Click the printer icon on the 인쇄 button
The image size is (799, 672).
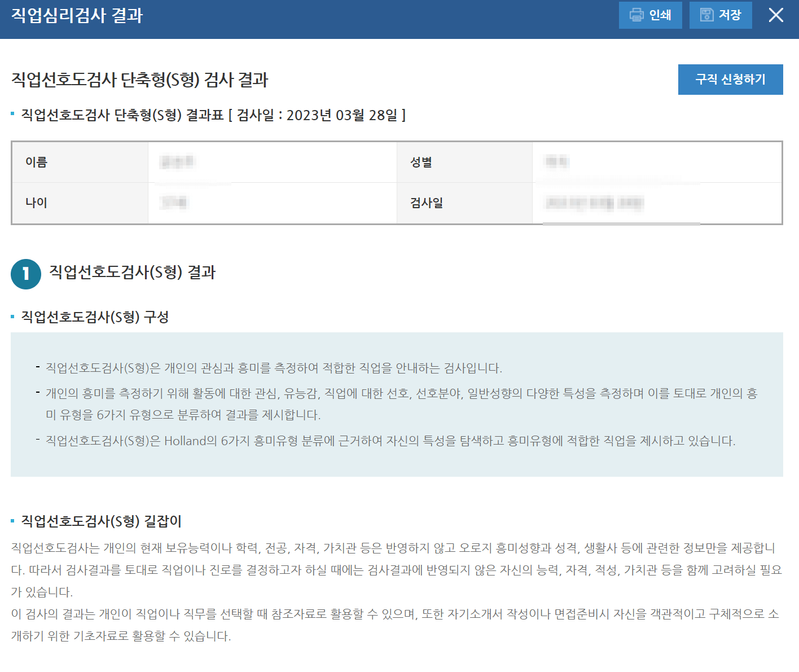pyautogui.click(x=637, y=15)
